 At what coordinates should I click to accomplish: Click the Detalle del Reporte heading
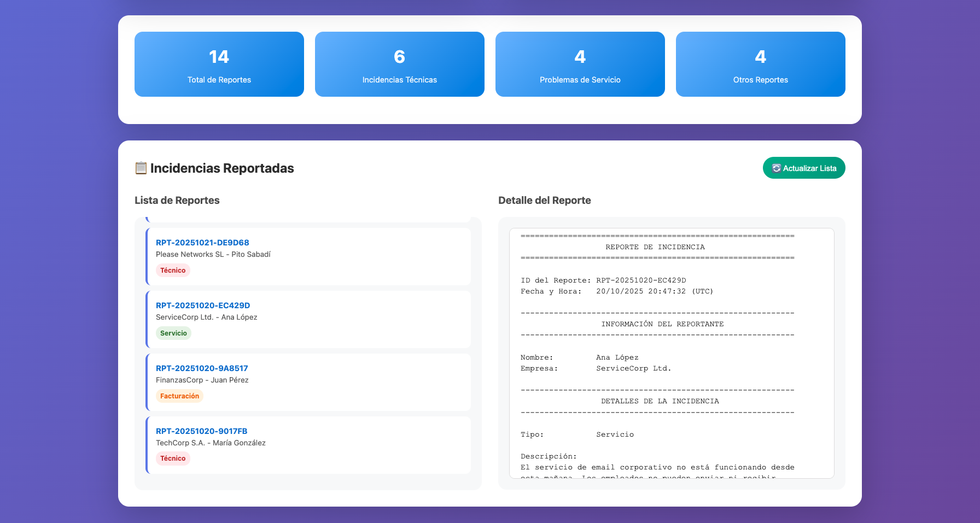tap(544, 200)
